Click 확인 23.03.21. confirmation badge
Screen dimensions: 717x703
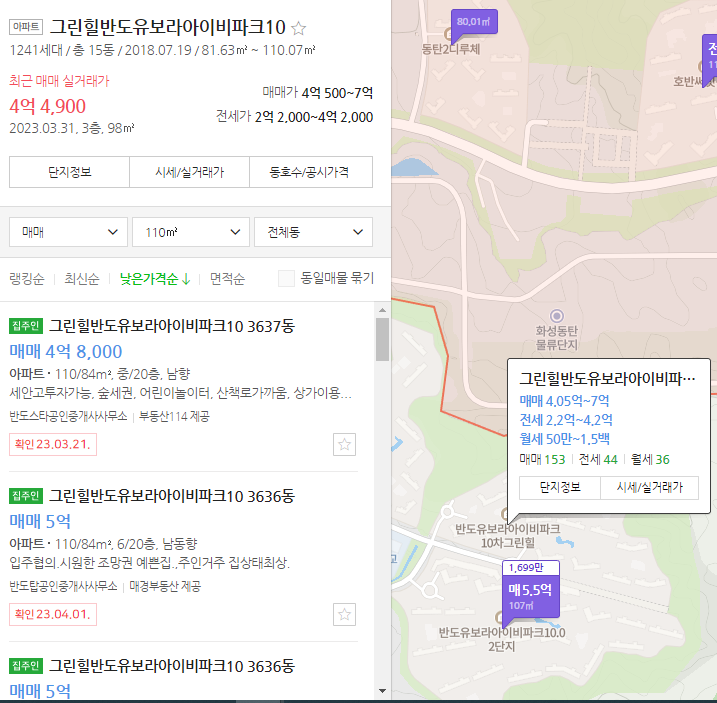click(x=53, y=445)
